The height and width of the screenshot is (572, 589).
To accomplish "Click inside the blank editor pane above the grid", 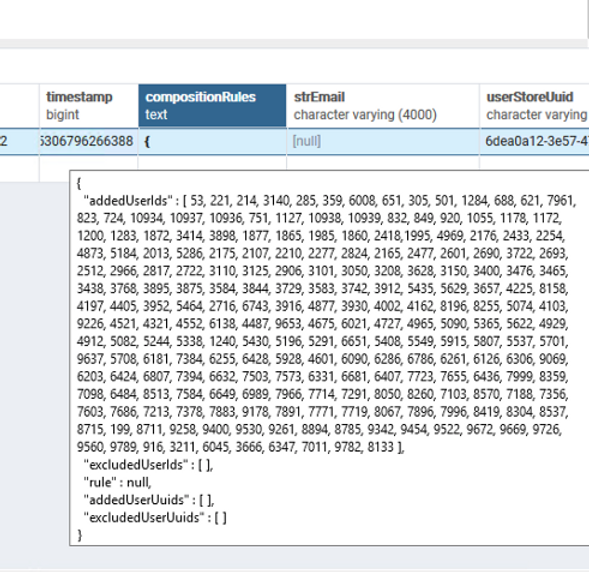I will [293, 19].
